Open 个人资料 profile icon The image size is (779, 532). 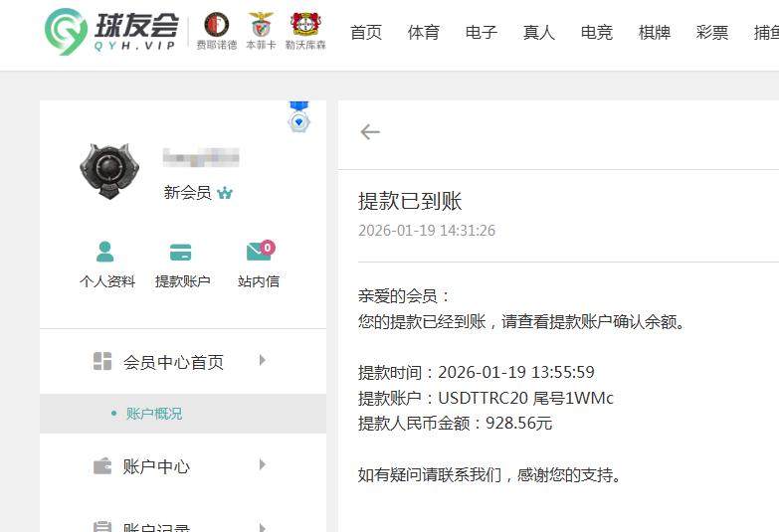pyautogui.click(x=104, y=252)
